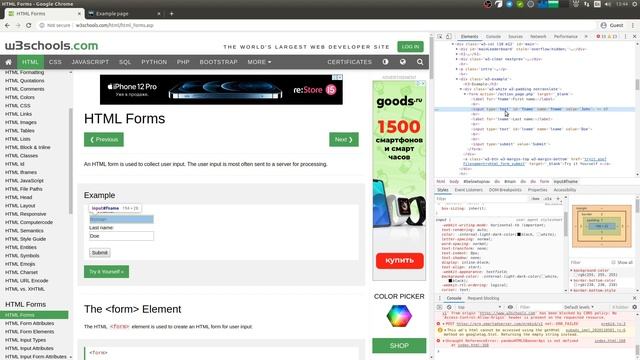Click the Try it Yourself button
This screenshot has height=360, width=640.
click(106, 271)
